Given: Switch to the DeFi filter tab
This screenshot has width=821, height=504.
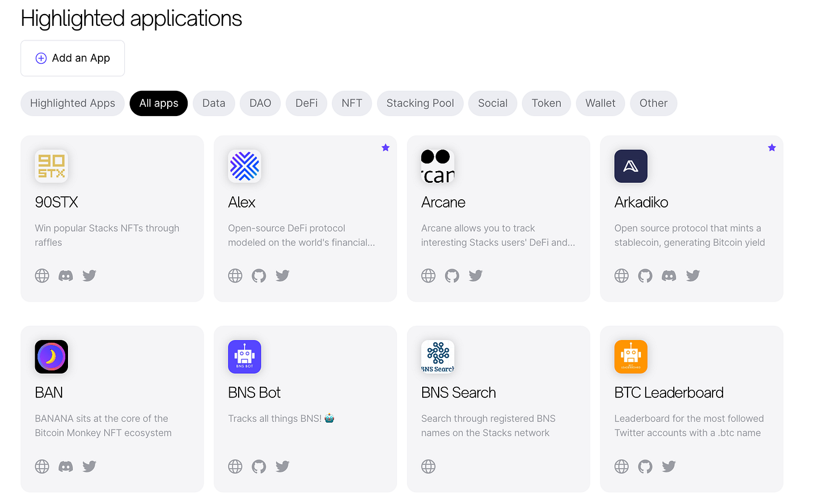Looking at the screenshot, I should [x=306, y=103].
